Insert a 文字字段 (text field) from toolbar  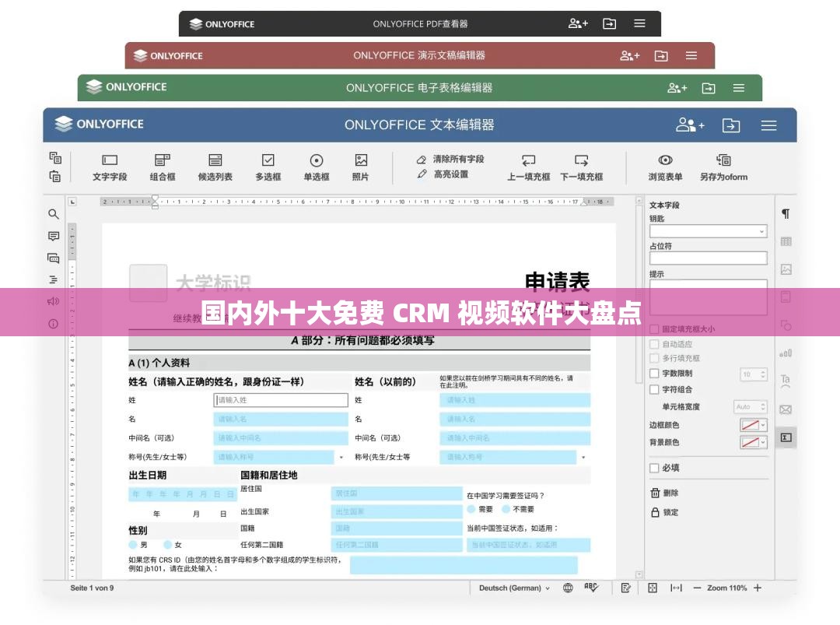(x=109, y=167)
